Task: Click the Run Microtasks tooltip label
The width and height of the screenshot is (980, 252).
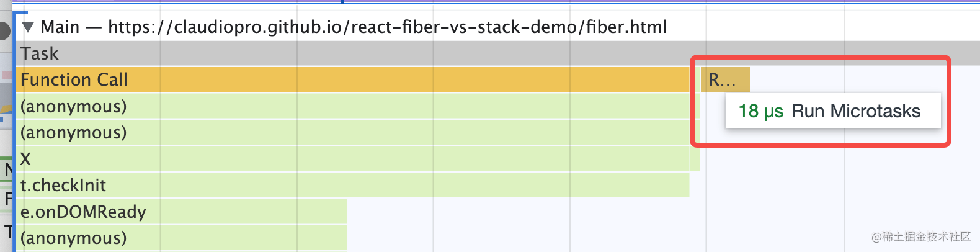Action: 856,111
